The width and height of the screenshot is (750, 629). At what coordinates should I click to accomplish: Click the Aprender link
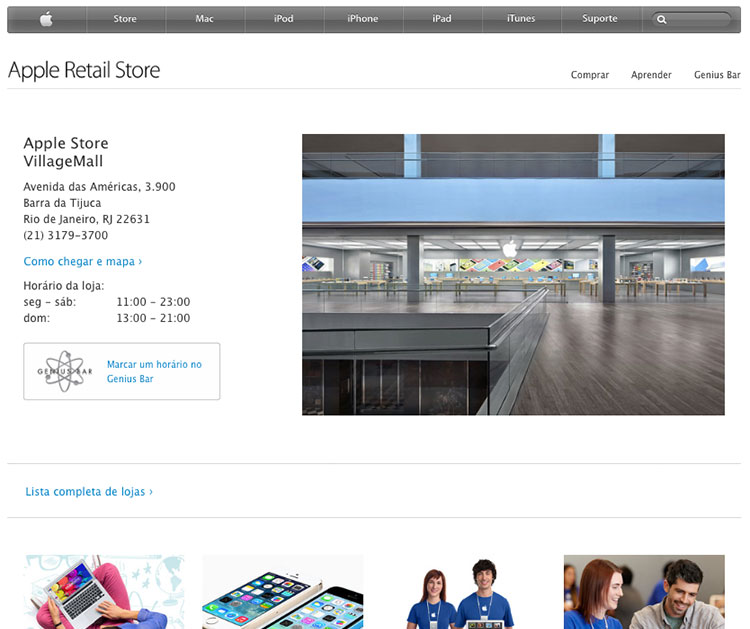[651, 75]
